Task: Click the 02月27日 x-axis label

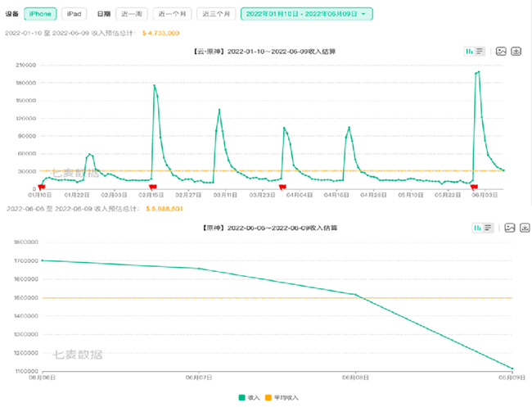Action: pyautogui.click(x=188, y=195)
